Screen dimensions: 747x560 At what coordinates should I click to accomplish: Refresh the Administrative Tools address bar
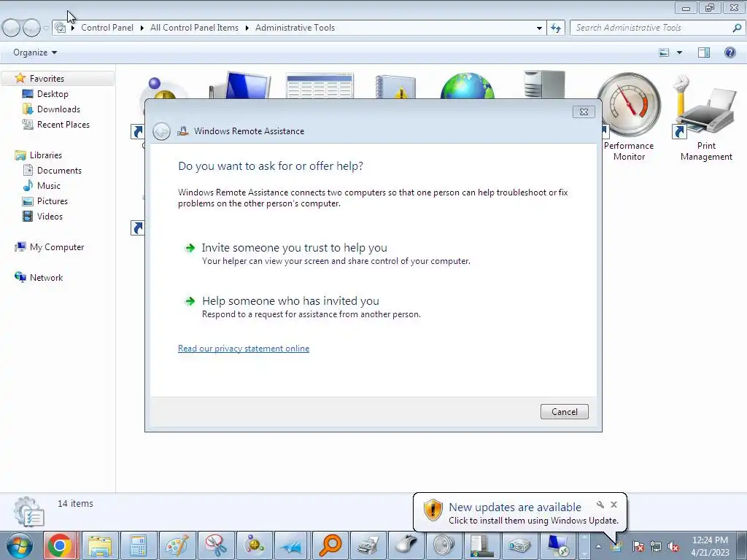click(x=555, y=28)
